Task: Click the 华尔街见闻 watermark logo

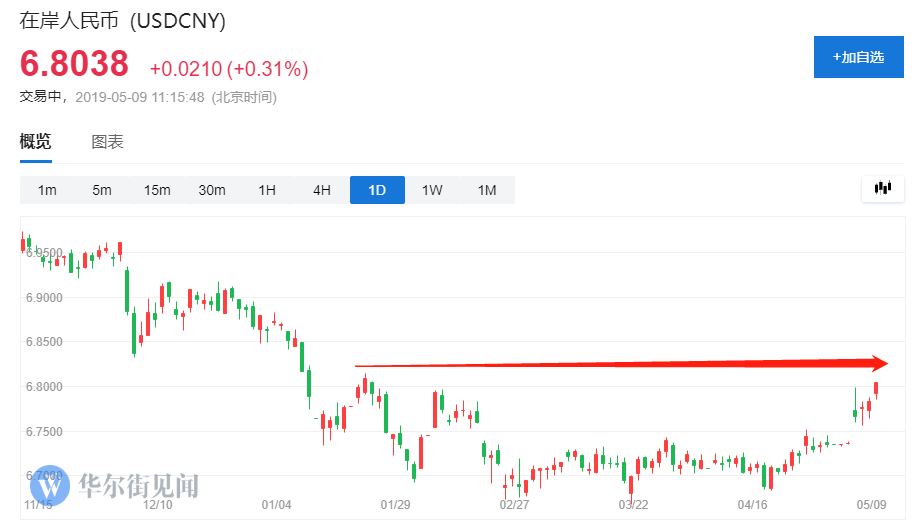Action: pyautogui.click(x=113, y=486)
